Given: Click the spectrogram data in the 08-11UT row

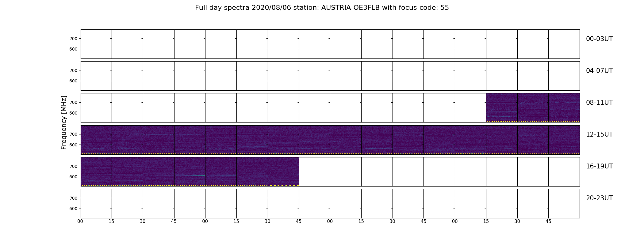Looking at the screenshot, I should [x=533, y=108].
